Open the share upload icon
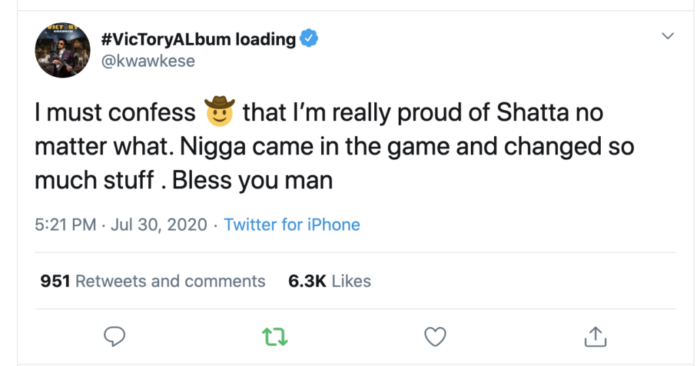The image size is (696, 366). [595, 337]
